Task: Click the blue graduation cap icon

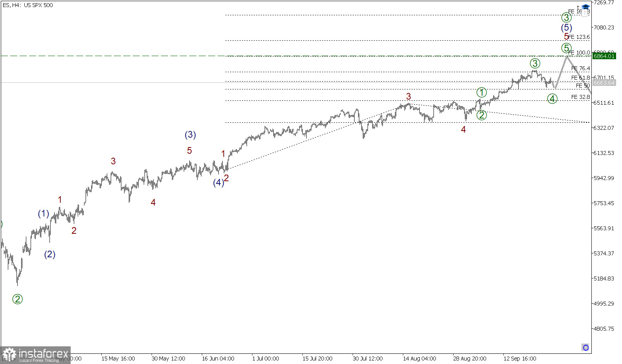Action: [585, 7]
